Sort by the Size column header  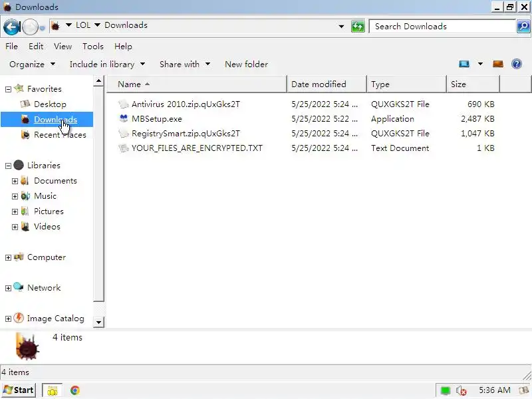[473, 84]
